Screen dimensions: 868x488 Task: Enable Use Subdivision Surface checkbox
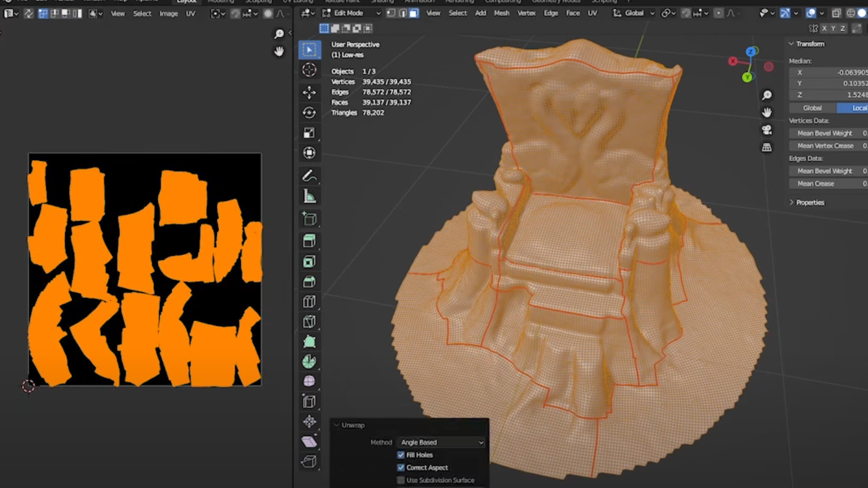401,480
